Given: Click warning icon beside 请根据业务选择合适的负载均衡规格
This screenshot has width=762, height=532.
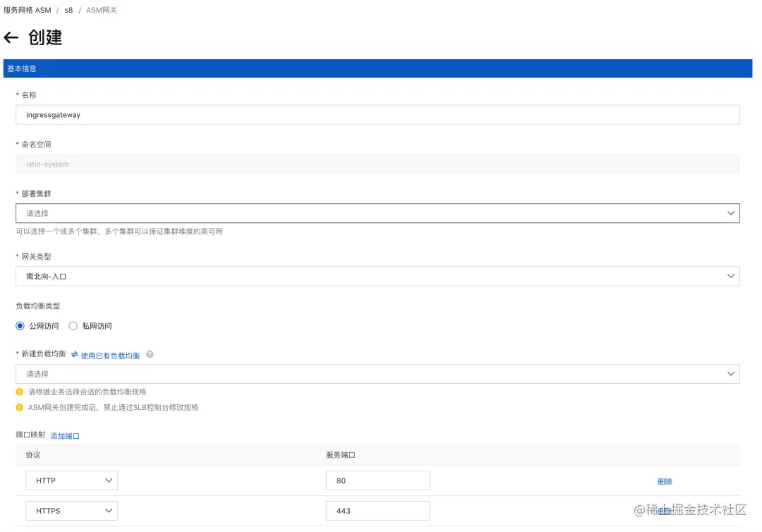Looking at the screenshot, I should pos(20,392).
